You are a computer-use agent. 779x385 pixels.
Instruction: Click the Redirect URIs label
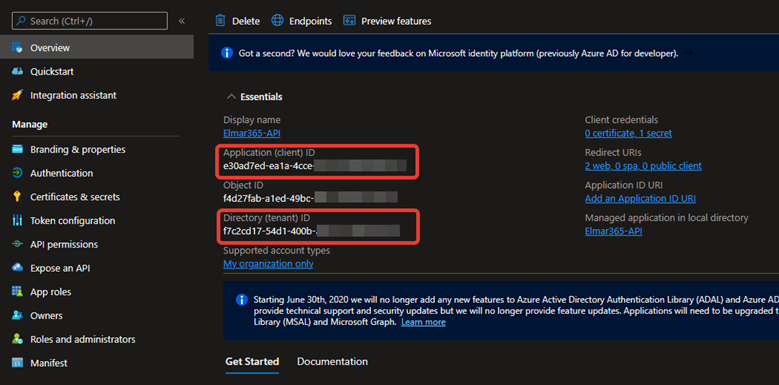[613, 153]
